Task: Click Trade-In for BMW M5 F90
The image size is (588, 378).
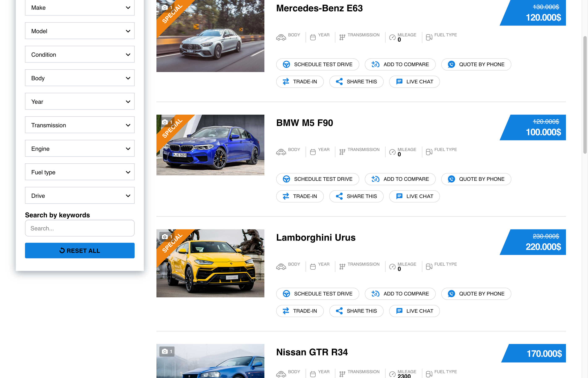Action: (x=300, y=196)
